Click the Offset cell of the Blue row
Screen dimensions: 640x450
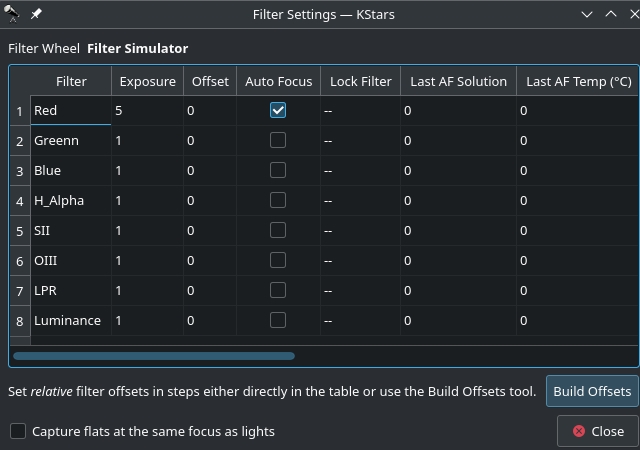(210, 170)
